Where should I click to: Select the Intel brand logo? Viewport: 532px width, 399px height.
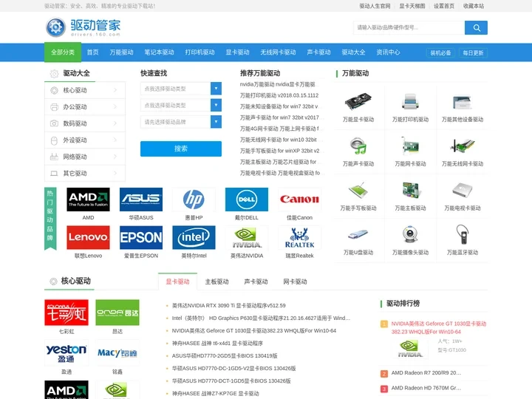pos(194,237)
